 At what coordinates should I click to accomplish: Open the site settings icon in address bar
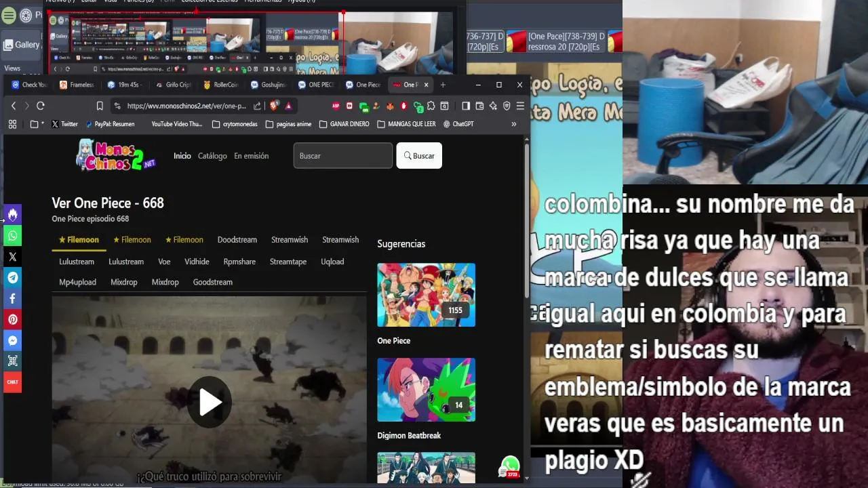117,106
